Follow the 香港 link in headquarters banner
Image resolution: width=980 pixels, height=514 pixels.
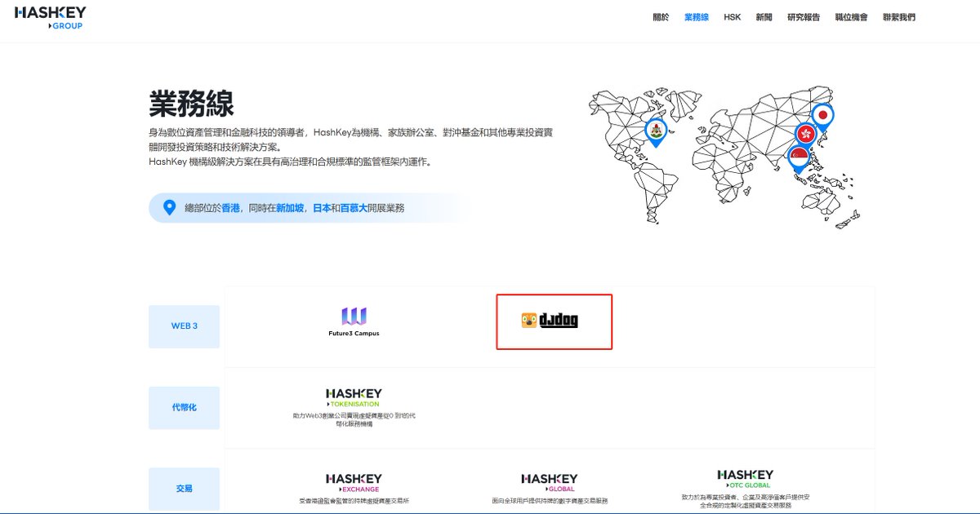231,208
